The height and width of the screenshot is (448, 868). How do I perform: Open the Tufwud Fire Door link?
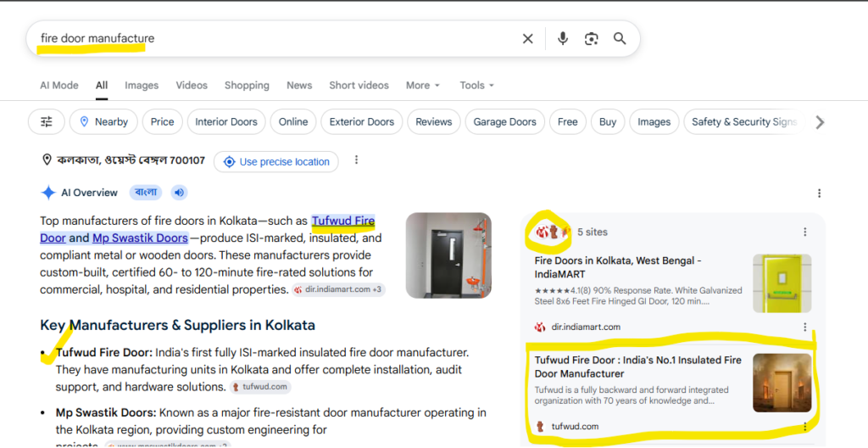[x=342, y=221]
